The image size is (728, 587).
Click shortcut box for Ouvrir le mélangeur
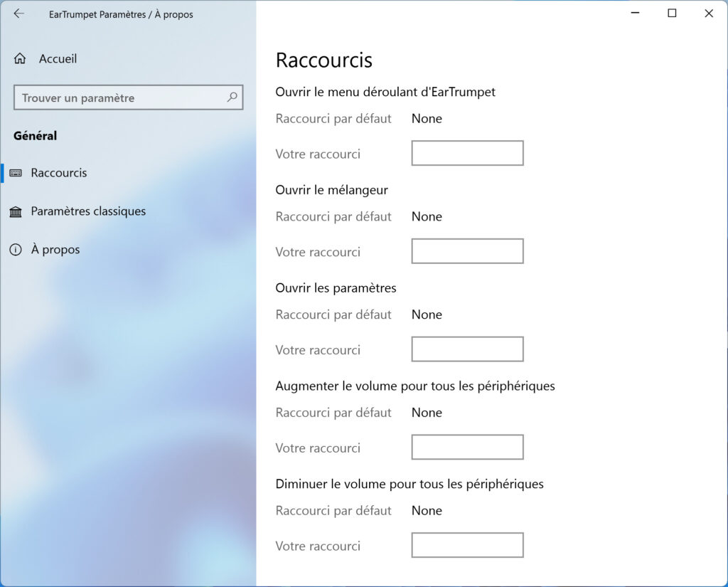468,251
